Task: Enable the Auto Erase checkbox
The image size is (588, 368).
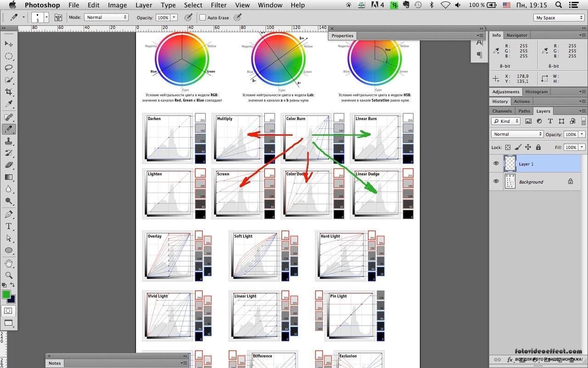Action: [203, 17]
